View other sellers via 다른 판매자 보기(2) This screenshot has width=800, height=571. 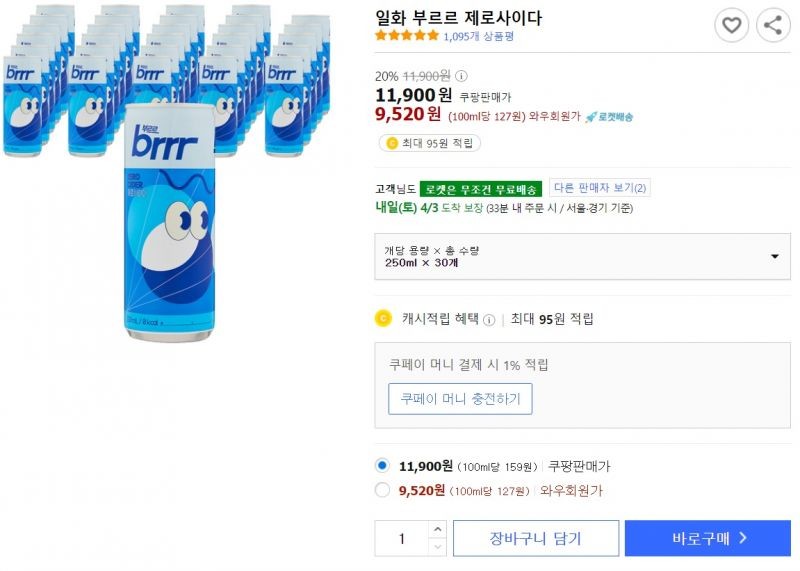[600, 188]
